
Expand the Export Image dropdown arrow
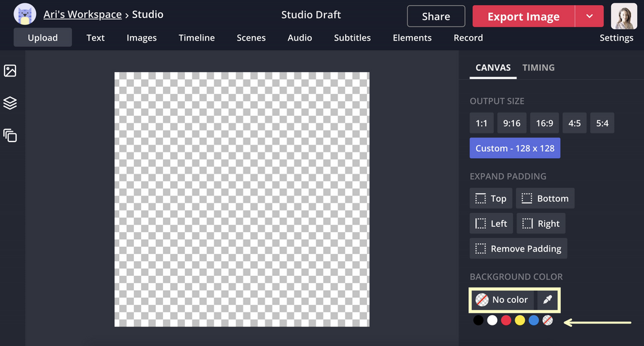coord(589,17)
